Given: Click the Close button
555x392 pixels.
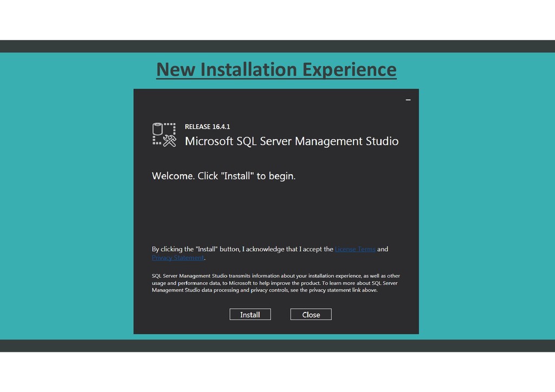Looking at the screenshot, I should [311, 314].
